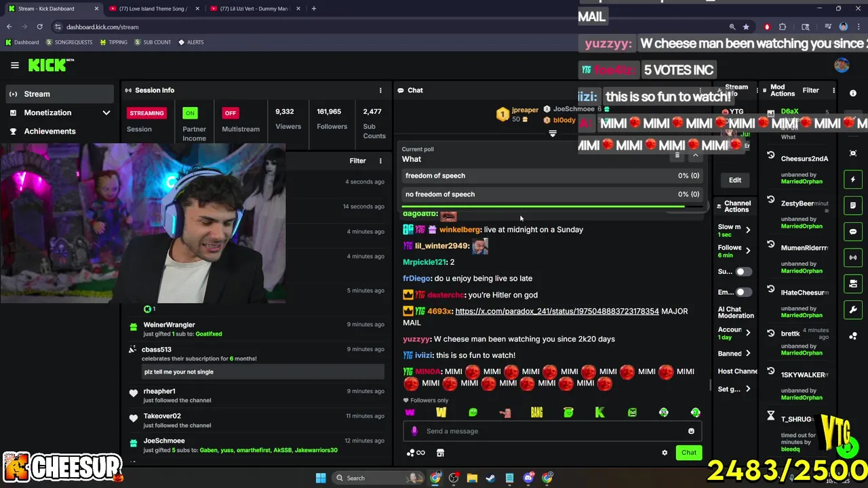Screen dimensions: 868x488
Task: Click the taskbar Search box
Action: pos(378,478)
